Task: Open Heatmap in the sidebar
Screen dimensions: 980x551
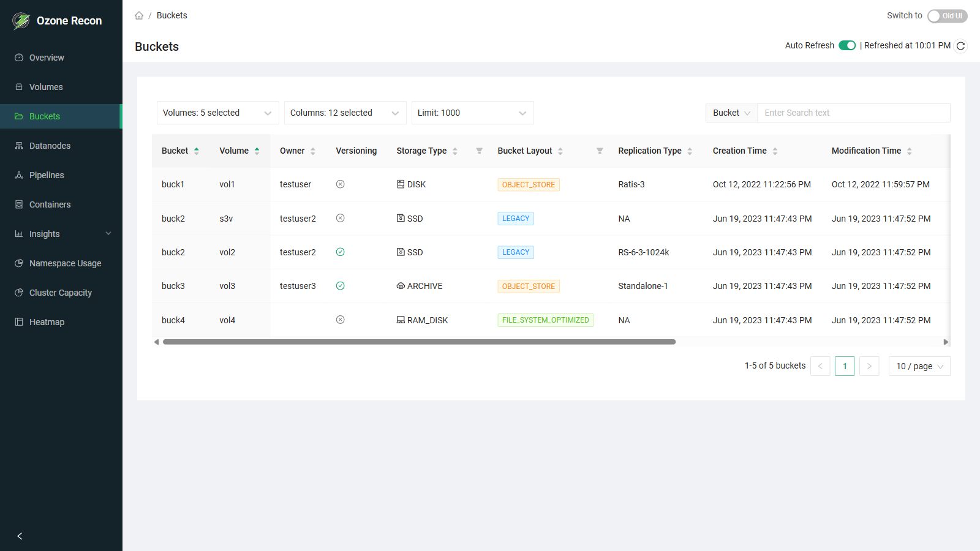Action: tap(61, 322)
